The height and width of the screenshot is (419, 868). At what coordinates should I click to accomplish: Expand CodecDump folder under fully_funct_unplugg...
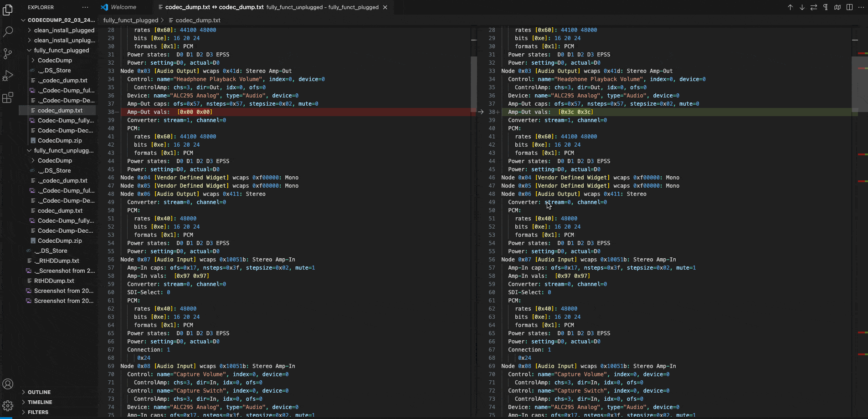pyautogui.click(x=58, y=160)
